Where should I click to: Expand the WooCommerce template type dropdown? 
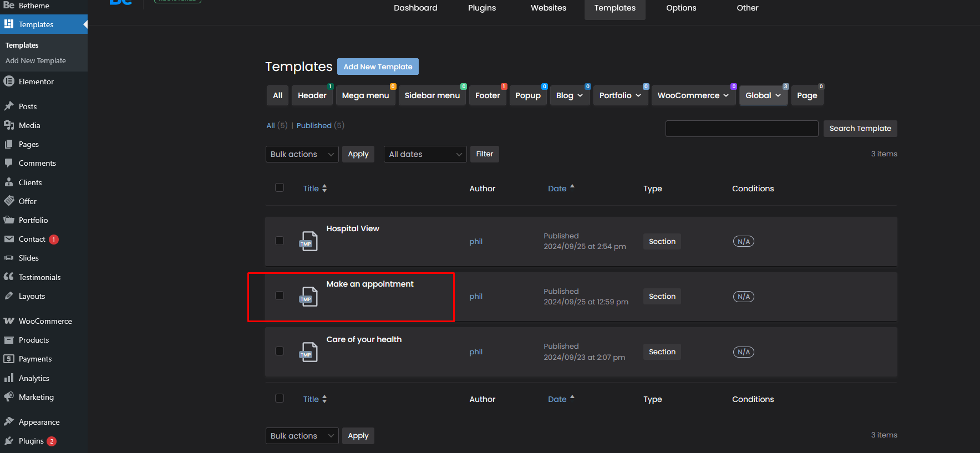tap(693, 95)
